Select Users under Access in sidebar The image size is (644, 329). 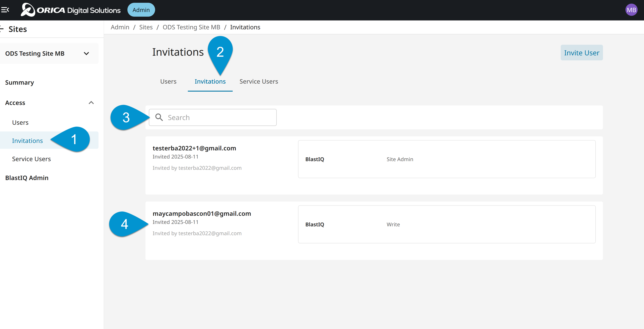tap(20, 122)
